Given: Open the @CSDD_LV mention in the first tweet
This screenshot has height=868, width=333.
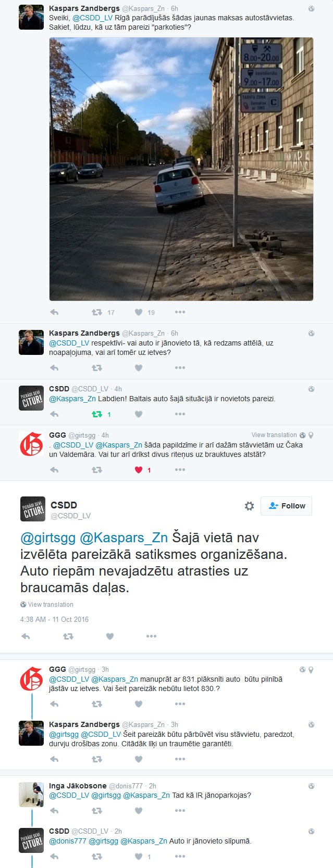Looking at the screenshot, I should tap(93, 18).
